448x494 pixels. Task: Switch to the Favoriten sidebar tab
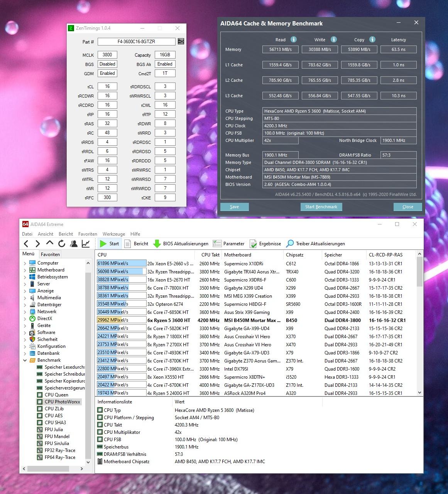pos(50,254)
